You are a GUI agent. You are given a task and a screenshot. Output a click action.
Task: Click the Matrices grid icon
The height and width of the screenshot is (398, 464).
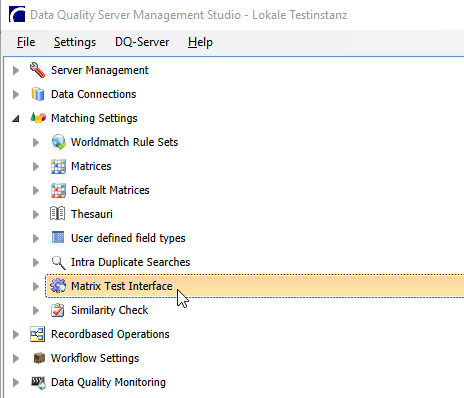58,166
